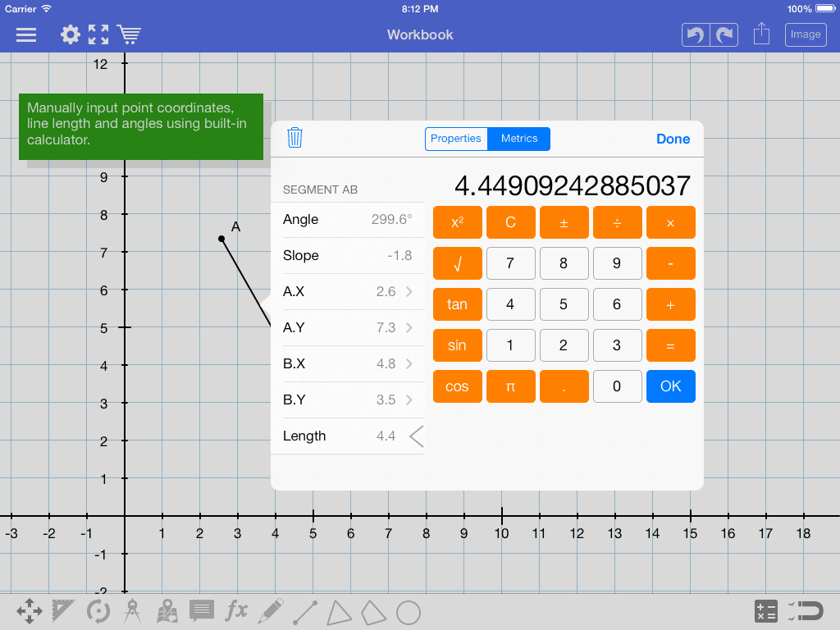Open the fx function tool
The height and width of the screenshot is (630, 840).
click(236, 611)
